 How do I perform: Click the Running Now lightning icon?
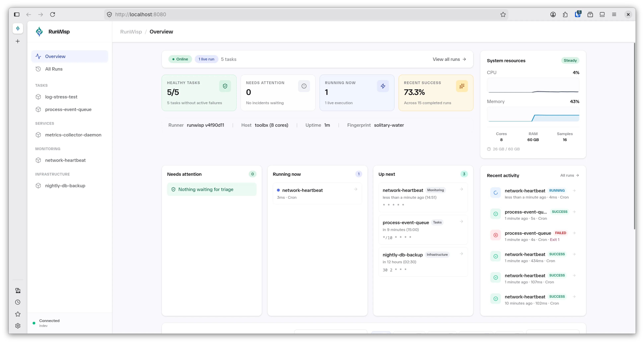tap(383, 86)
